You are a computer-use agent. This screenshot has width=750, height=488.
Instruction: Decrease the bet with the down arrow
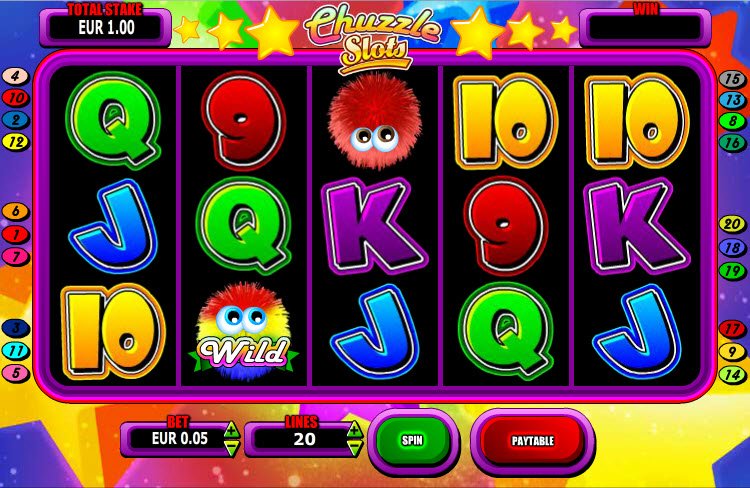[232, 448]
